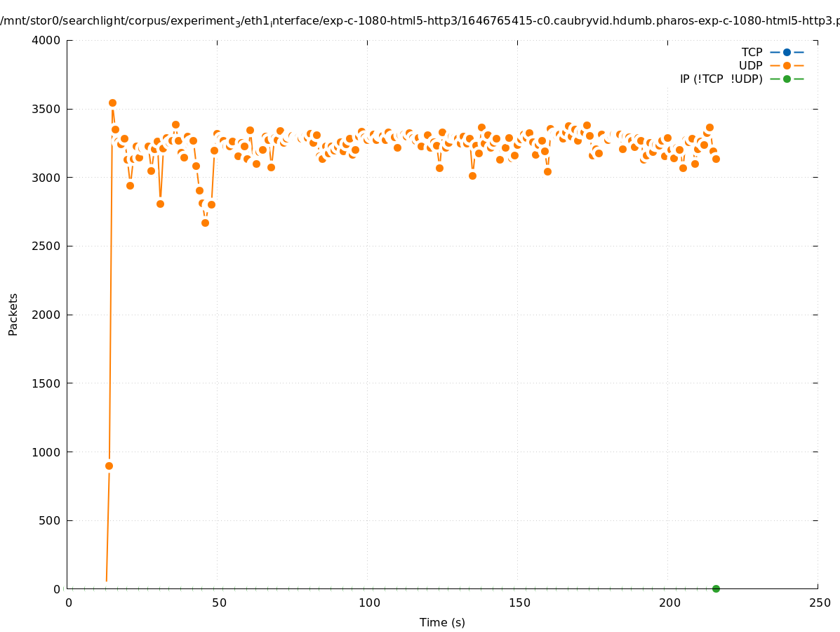Click the orange UDP legend marker
The height and width of the screenshot is (632, 840).
coord(787,65)
